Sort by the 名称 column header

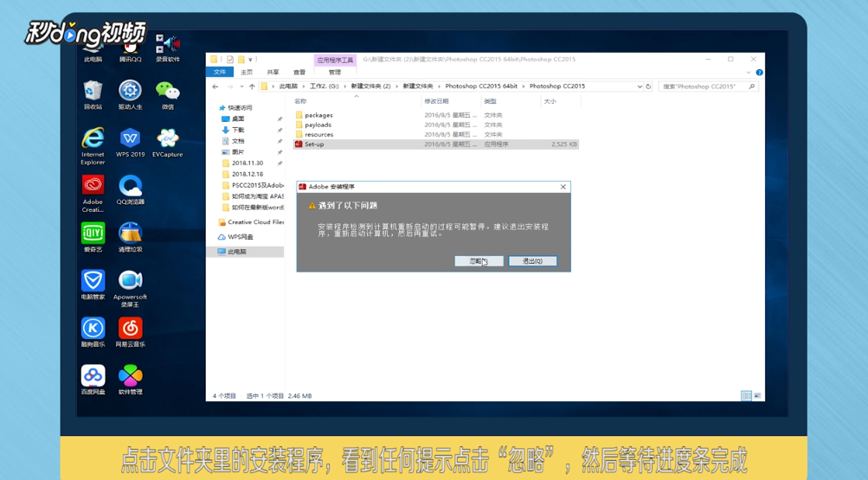point(300,101)
